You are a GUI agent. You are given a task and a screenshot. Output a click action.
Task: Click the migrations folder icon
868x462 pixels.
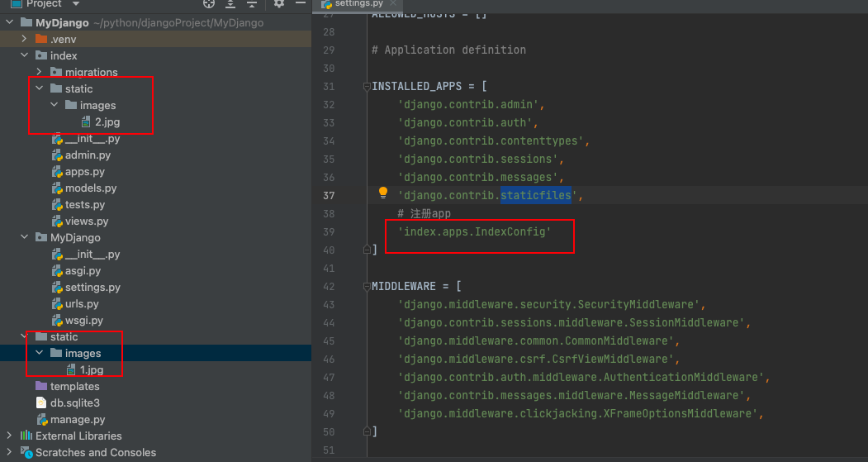[56, 72]
